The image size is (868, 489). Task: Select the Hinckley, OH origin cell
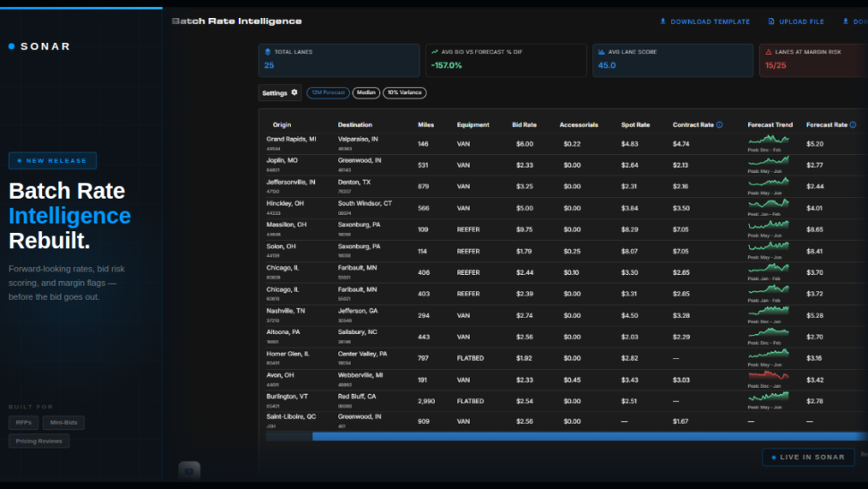(x=285, y=204)
